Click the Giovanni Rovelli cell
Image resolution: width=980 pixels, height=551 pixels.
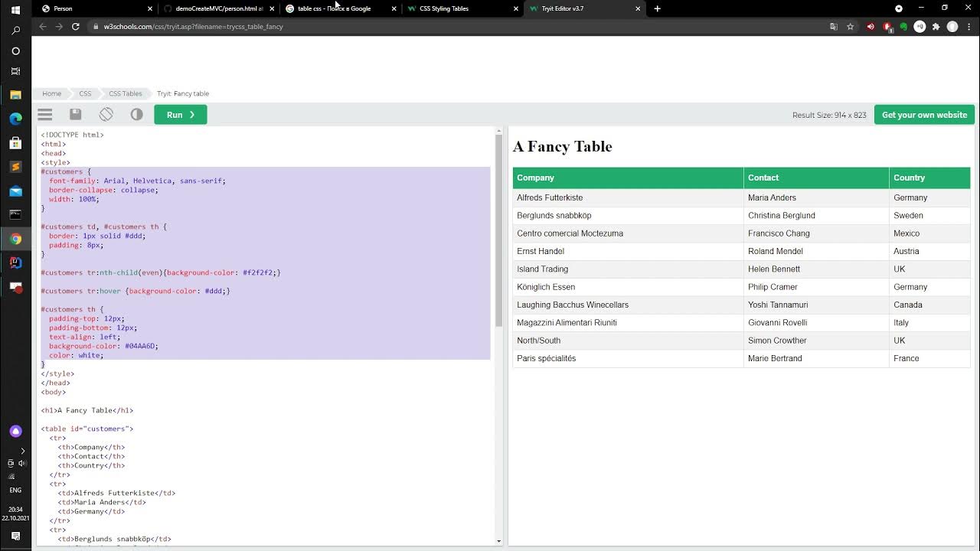tap(816, 323)
